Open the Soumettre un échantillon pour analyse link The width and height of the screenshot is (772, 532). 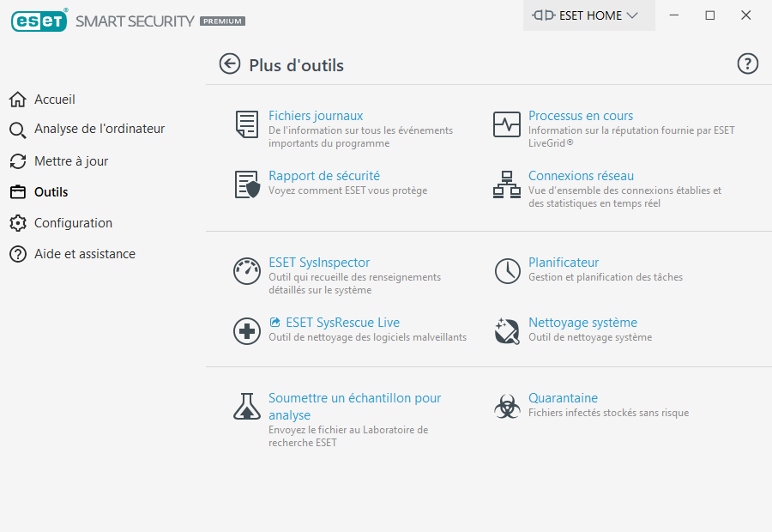pyautogui.click(x=354, y=407)
